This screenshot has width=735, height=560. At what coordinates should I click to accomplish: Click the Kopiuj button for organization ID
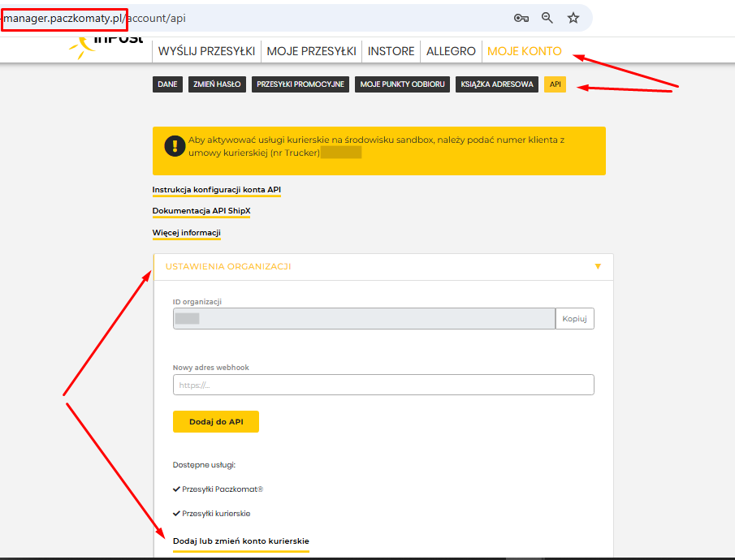coord(575,319)
